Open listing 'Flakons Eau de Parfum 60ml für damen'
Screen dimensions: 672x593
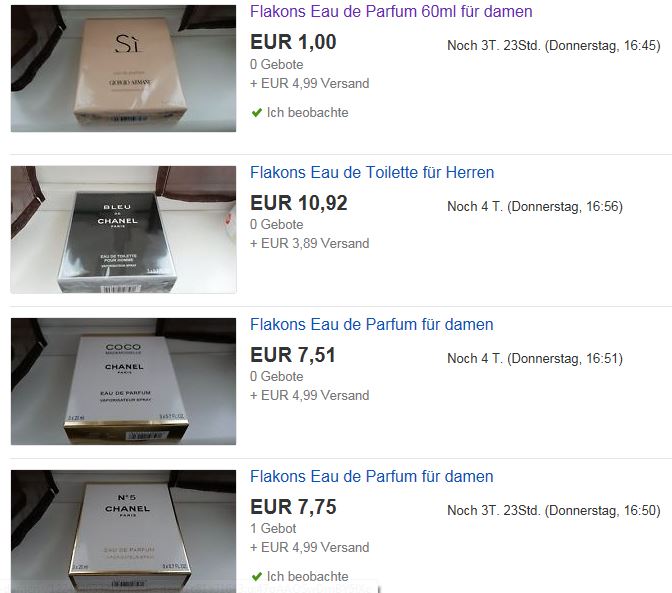point(391,12)
